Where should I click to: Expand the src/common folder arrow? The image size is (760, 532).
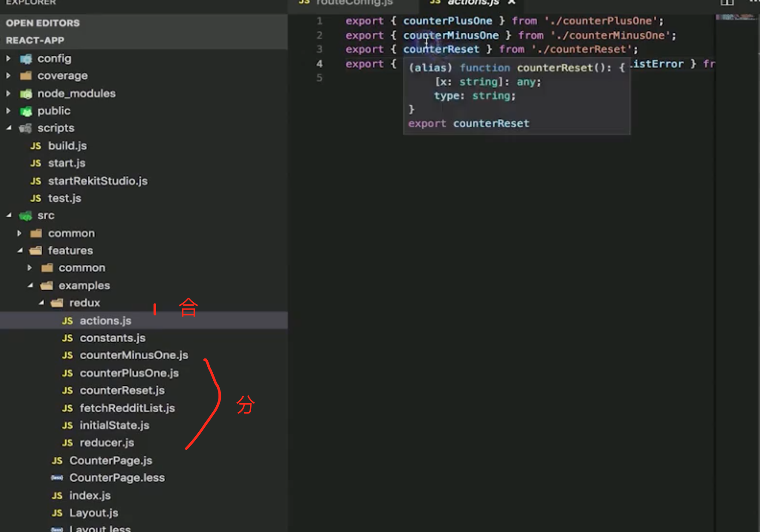pos(19,233)
